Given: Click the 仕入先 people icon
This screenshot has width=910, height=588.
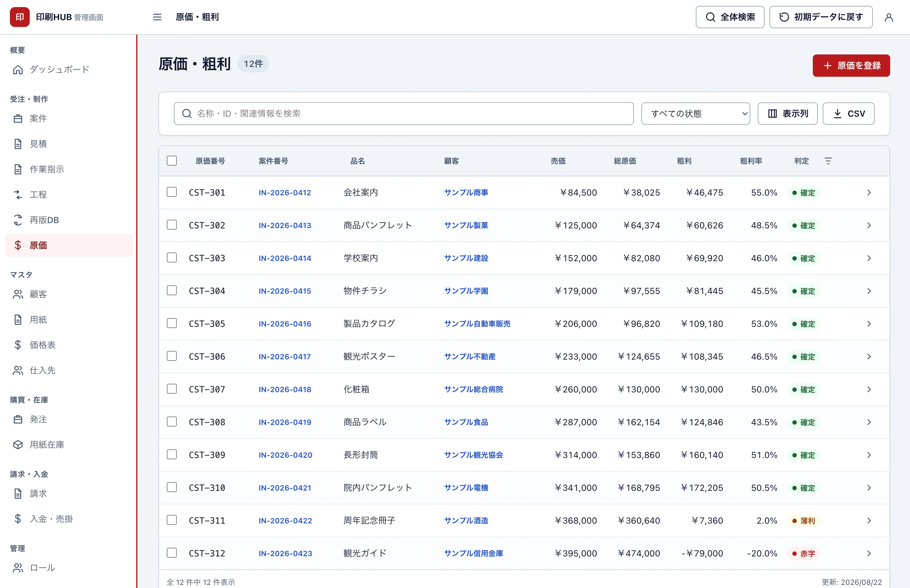Looking at the screenshot, I should tap(18, 370).
